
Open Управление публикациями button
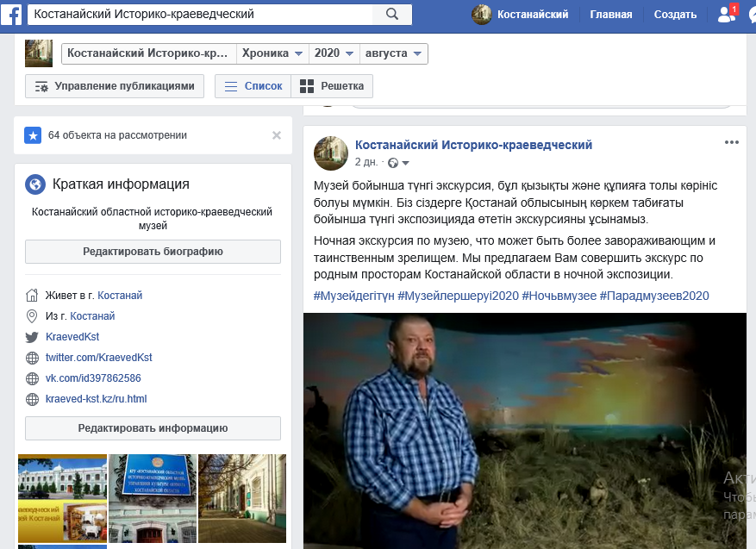(x=115, y=86)
